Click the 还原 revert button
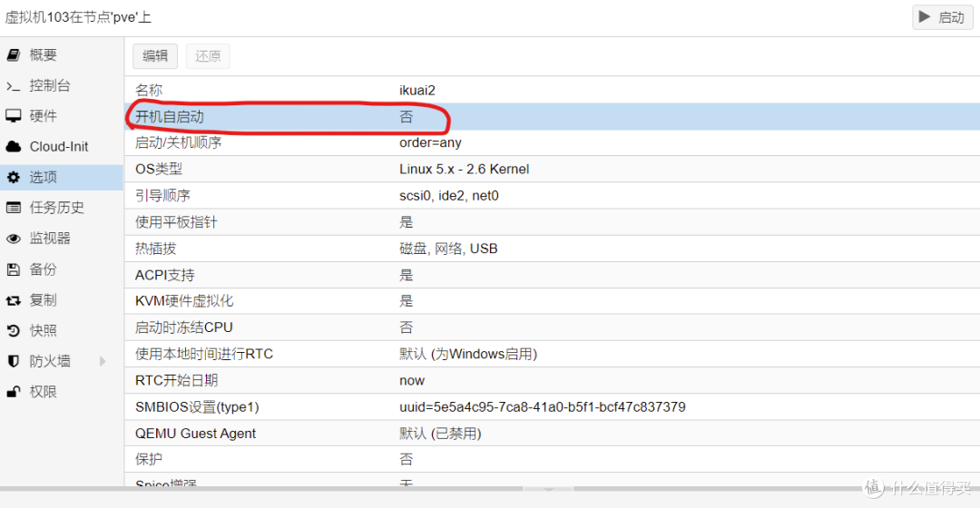The image size is (980, 508). pos(208,56)
